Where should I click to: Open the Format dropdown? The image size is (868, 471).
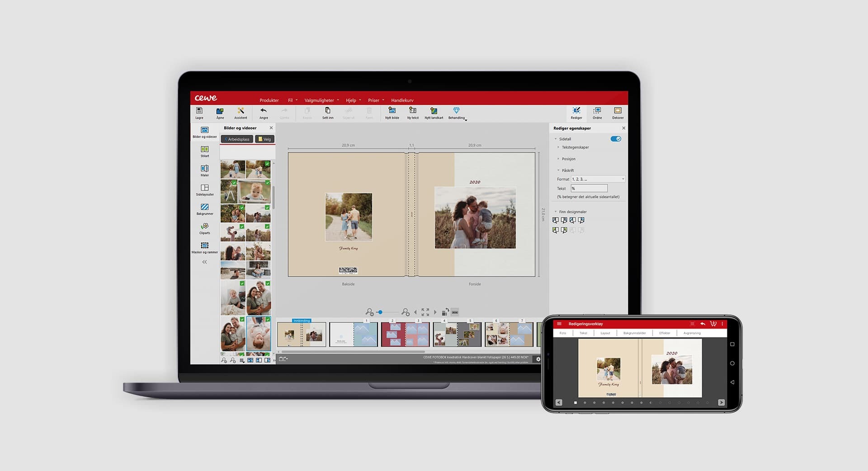pos(598,179)
